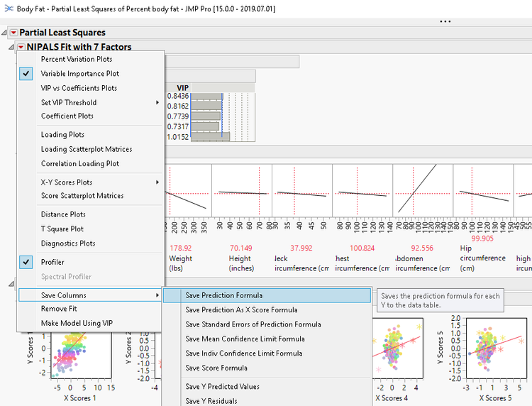Select Save Prediction Formula
Screen dimensions: 532x406
coord(223,295)
